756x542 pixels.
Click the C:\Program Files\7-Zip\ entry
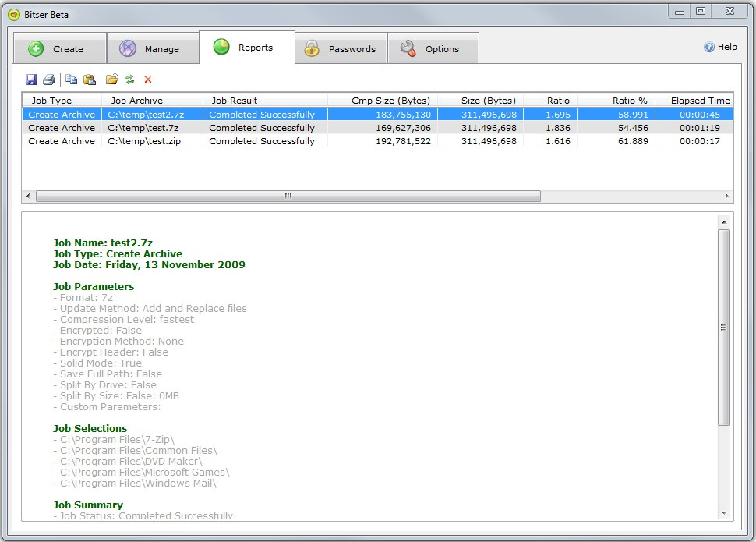pyautogui.click(x=114, y=440)
